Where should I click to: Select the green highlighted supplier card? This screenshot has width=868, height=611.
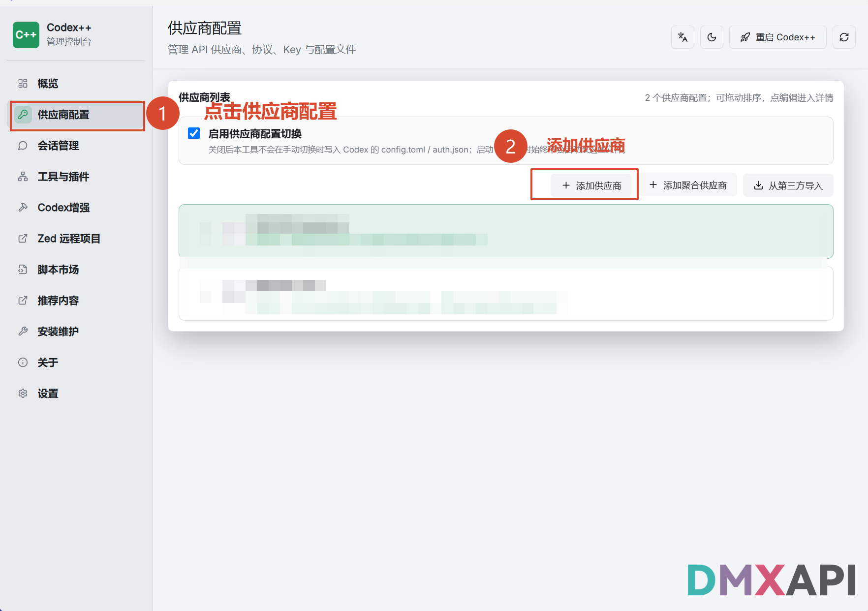pyautogui.click(x=506, y=231)
